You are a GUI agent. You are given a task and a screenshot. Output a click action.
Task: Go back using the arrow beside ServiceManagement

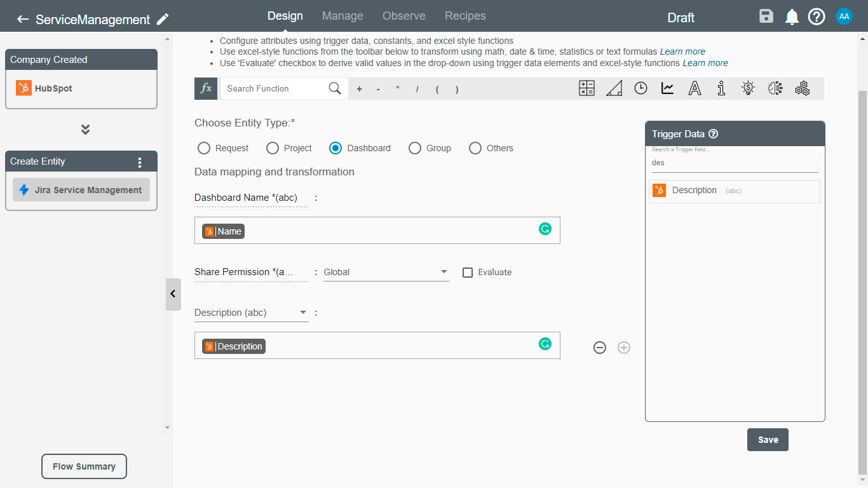(x=23, y=19)
